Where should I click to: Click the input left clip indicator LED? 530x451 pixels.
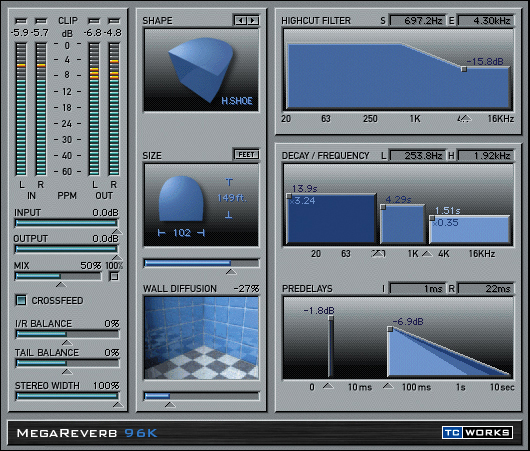[x=21, y=21]
